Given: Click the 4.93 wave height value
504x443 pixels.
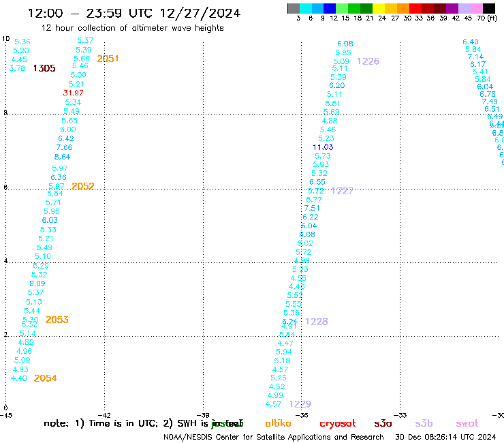Looking at the screenshot, I should pyautogui.click(x=20, y=369).
